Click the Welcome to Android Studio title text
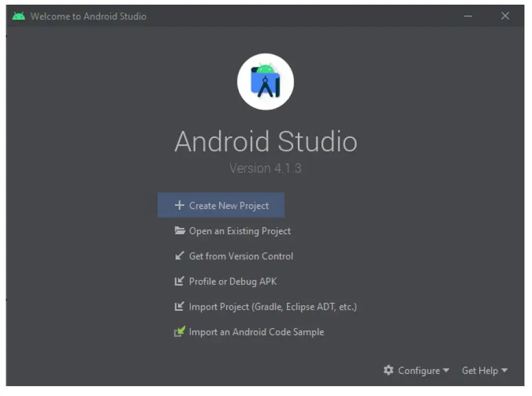The width and height of the screenshot is (532, 396). (88, 16)
